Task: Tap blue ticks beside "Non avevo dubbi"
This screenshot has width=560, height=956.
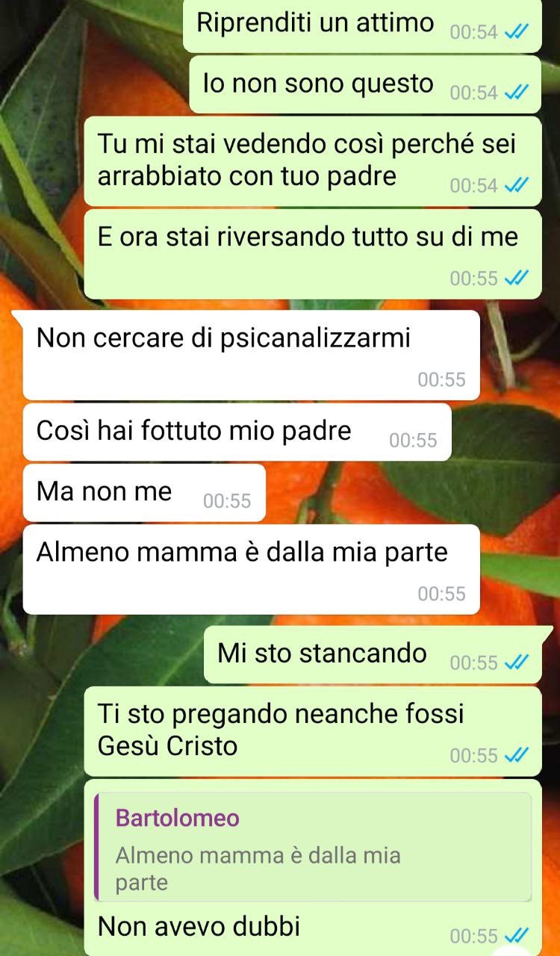Action: [x=517, y=935]
